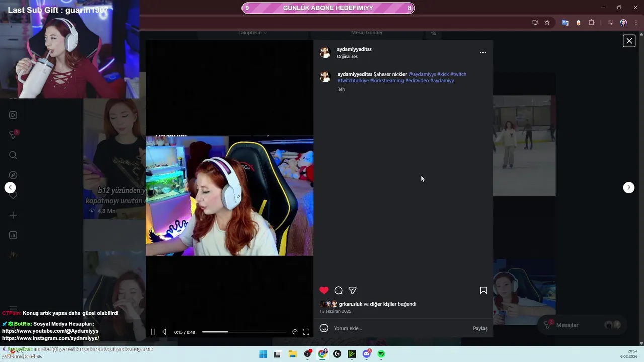Image resolution: width=644 pixels, height=362 pixels.
Task: Go to the previous post with the left arrow
Action: (10, 188)
